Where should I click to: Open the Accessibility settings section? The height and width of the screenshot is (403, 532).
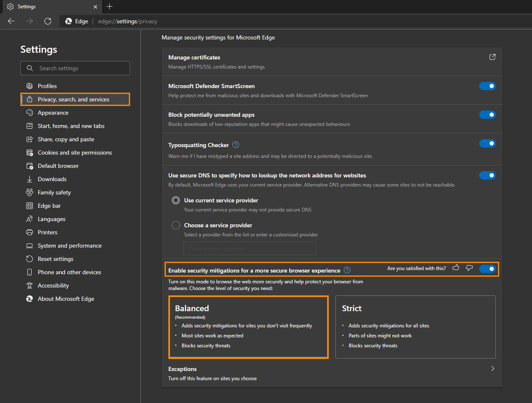click(75, 285)
